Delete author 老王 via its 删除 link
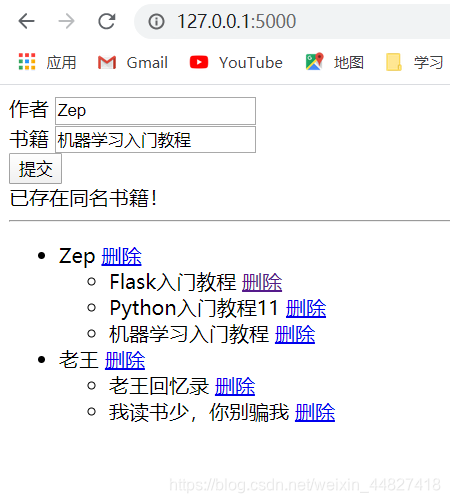This screenshot has width=450, height=503. (125, 360)
